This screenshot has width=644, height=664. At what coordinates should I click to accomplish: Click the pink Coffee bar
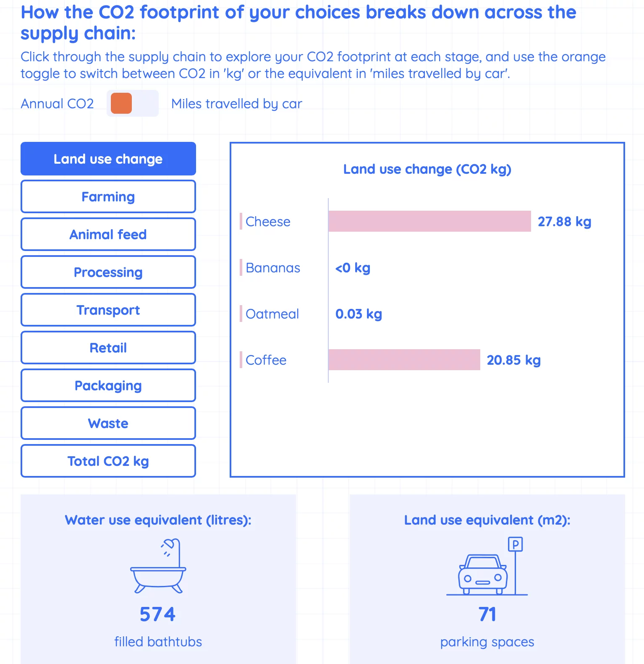[404, 360]
